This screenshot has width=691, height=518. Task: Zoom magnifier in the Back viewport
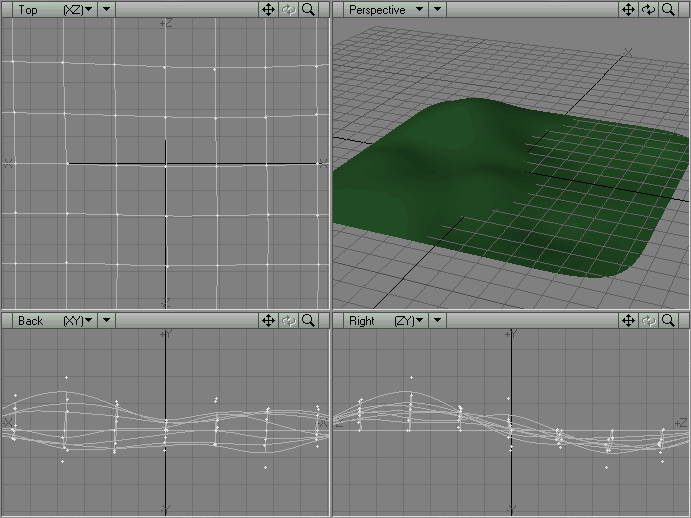pyautogui.click(x=308, y=320)
